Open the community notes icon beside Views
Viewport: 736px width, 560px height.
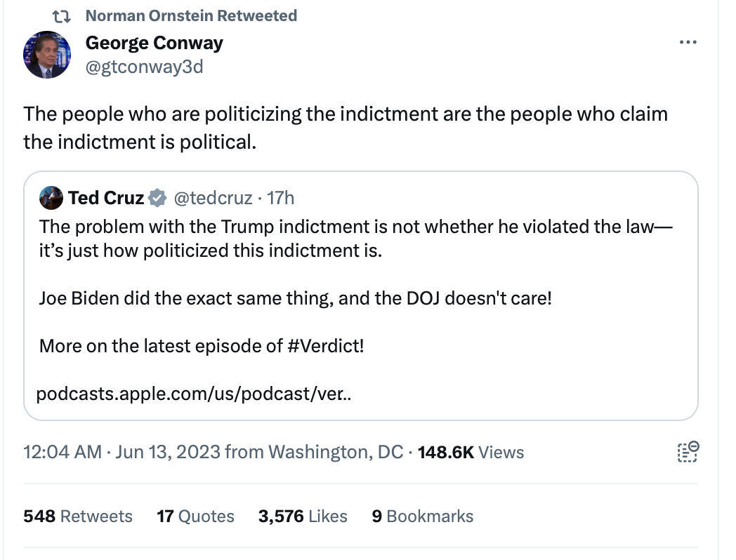[x=688, y=452]
